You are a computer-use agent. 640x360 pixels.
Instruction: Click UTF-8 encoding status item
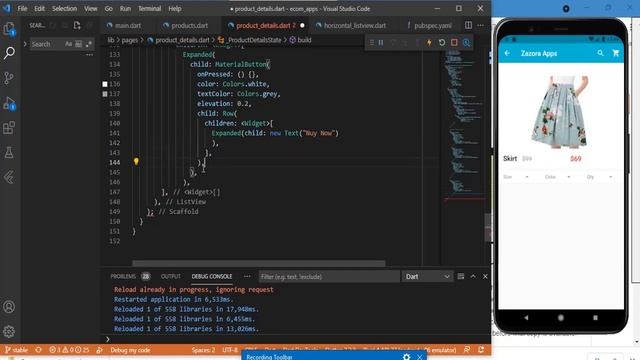point(230,350)
